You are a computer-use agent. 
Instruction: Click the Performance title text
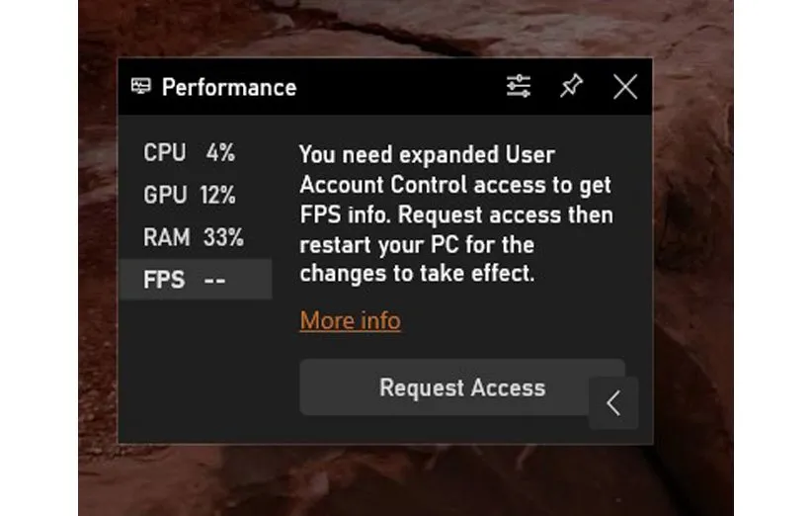pos(228,88)
